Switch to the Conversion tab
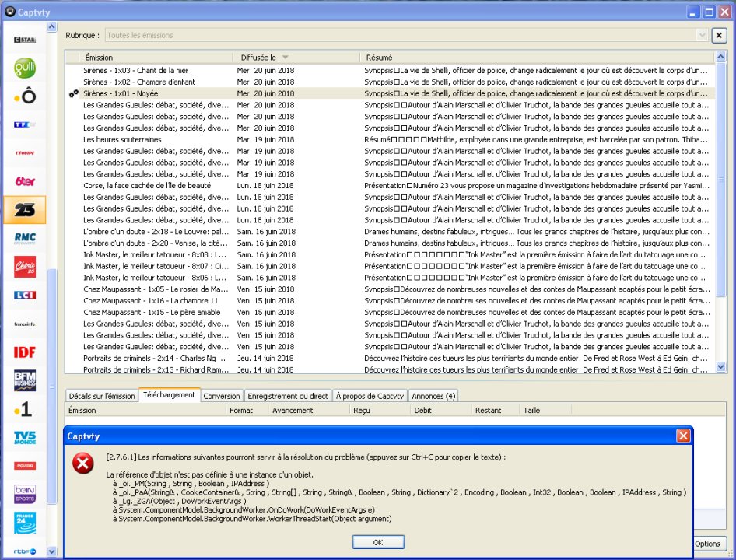This screenshot has width=736, height=560. point(222,396)
